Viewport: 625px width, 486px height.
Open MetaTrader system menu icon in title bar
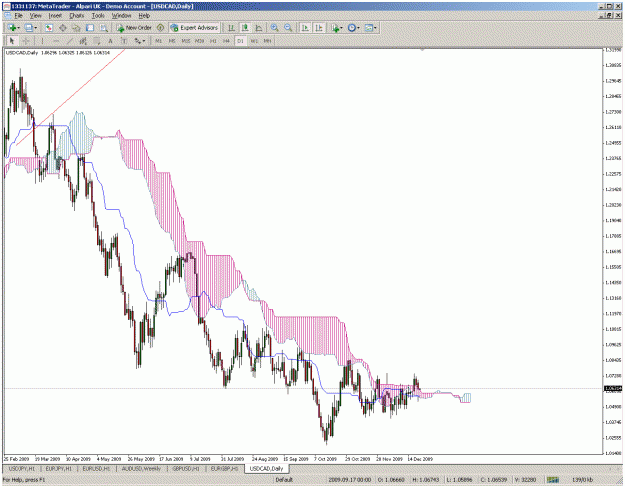(x=7, y=6)
